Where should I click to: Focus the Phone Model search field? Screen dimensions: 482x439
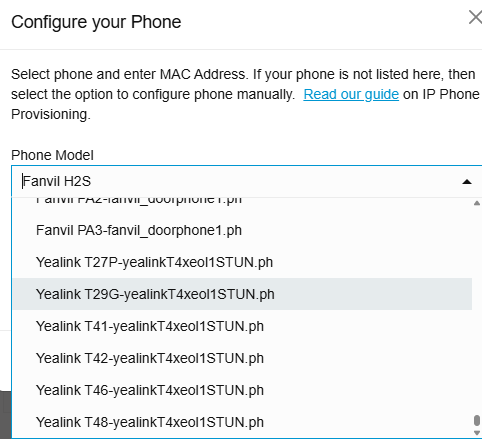pos(240,182)
